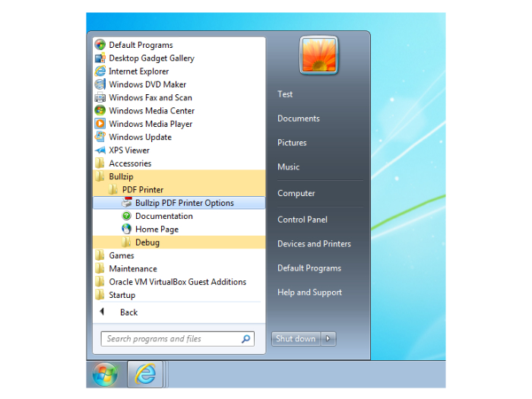Expand the Games folder
Screen dimensions: 532x399
tap(179, 255)
